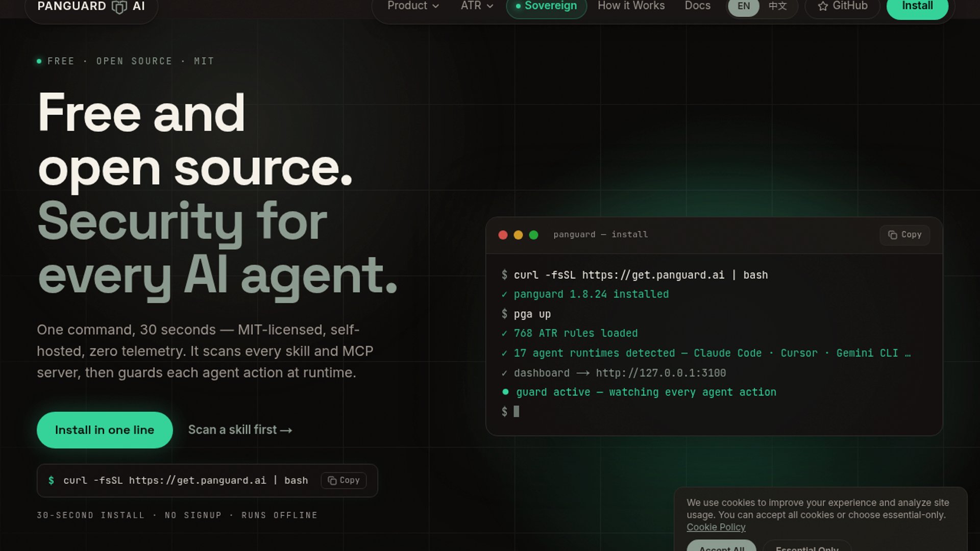Click the hero curl command text
Image resolution: width=980 pixels, height=551 pixels.
(x=186, y=481)
